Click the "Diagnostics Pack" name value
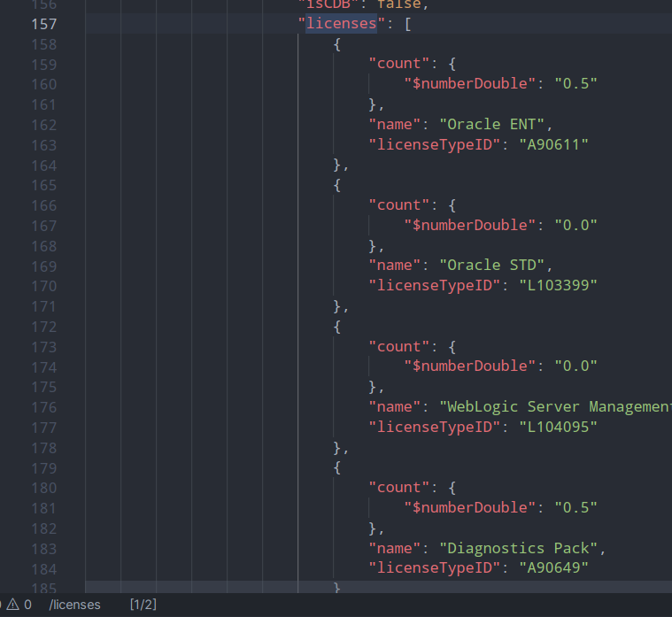The height and width of the screenshot is (617, 672). pos(518,549)
